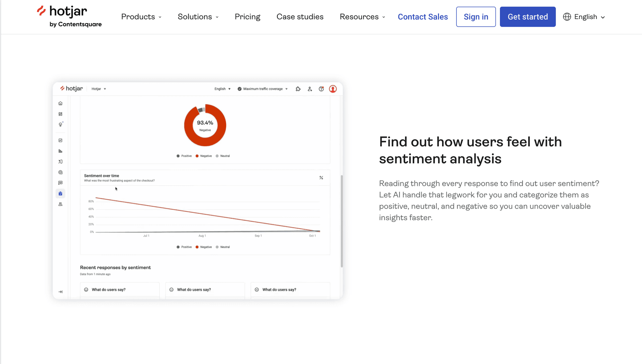Open the Recordings icon in demo sidebar

tap(61, 161)
